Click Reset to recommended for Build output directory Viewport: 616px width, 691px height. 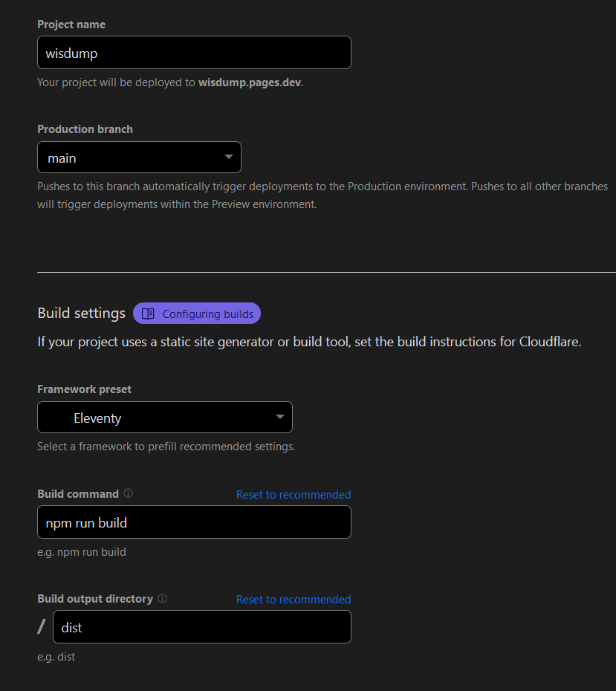tap(293, 599)
